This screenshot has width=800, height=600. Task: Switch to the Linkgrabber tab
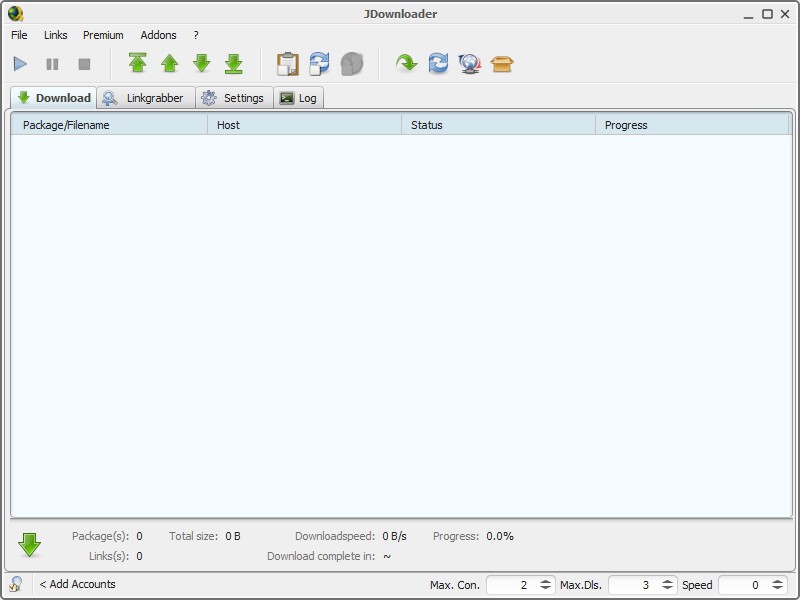(x=145, y=98)
